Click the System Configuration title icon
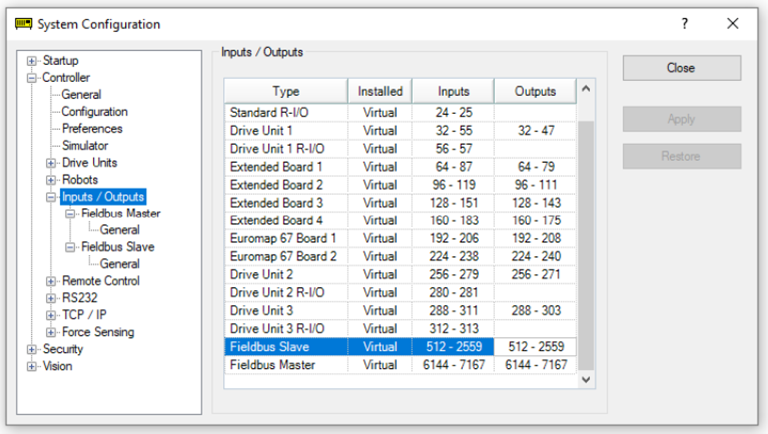The height and width of the screenshot is (434, 768). (24, 24)
